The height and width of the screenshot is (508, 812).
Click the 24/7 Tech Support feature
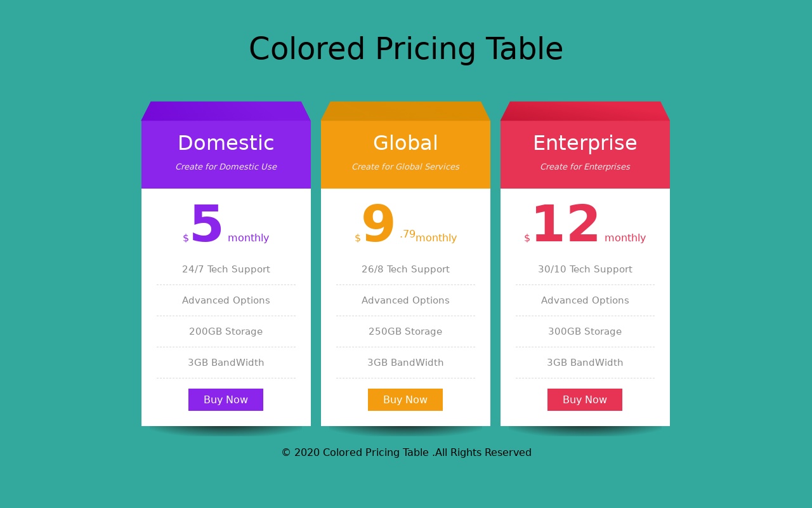click(x=226, y=269)
